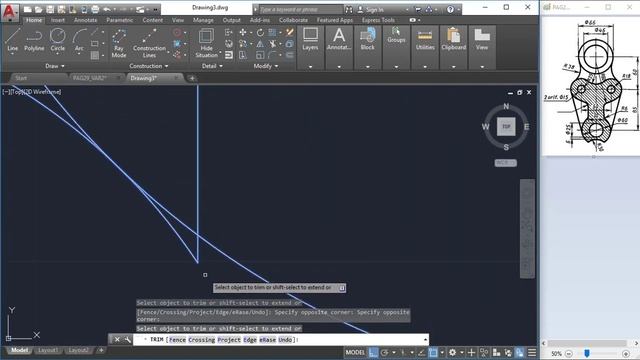Open the Block panel button
The image size is (640, 360).
[x=367, y=40]
